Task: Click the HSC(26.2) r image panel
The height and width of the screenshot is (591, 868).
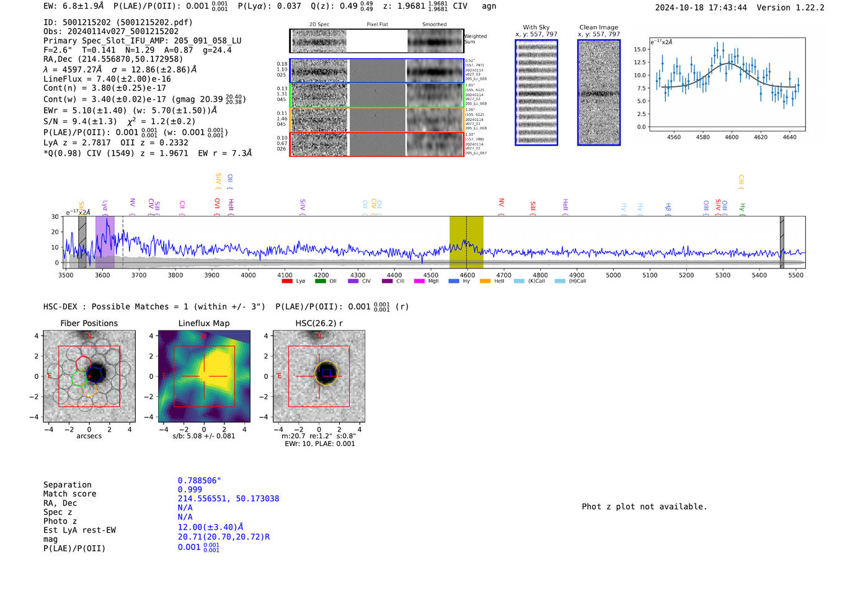Action: tap(319, 376)
